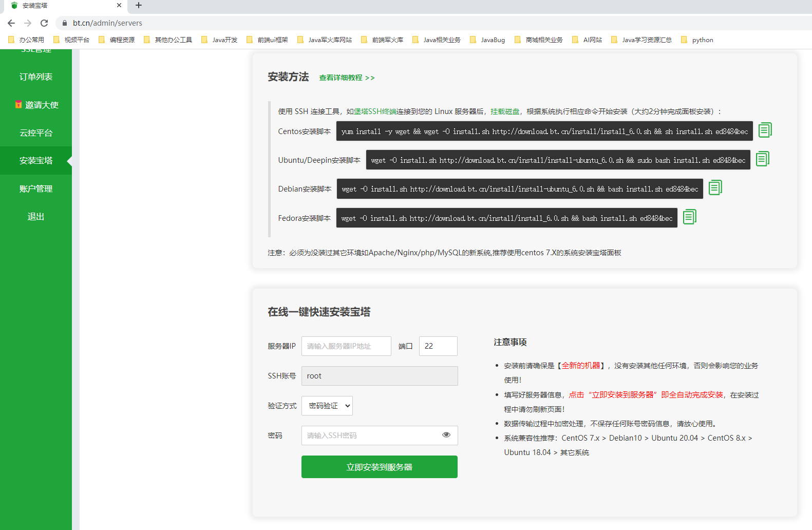This screenshot has height=530, width=812.
Task: Click the browser back arrow
Action: (11, 23)
